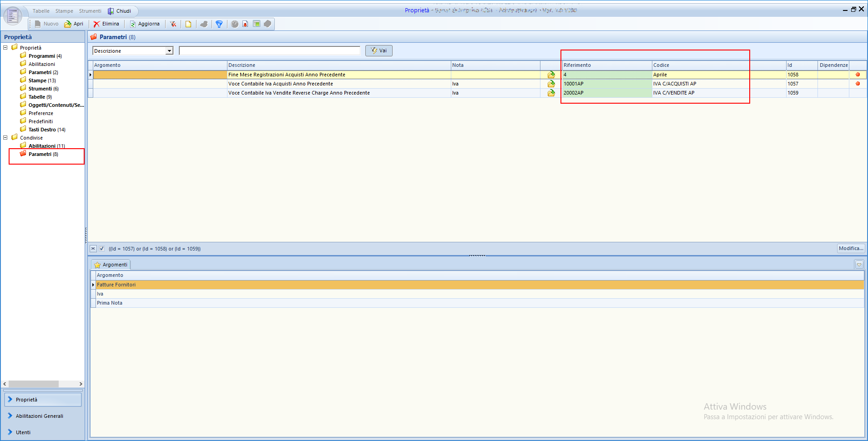Click the Modifica... filter button
868x441 pixels.
(x=851, y=248)
